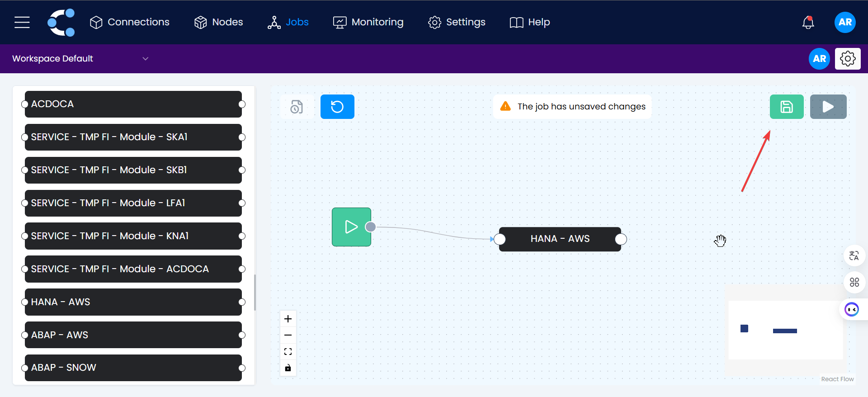
Task: Click the node list scrollbar
Action: pos(255,292)
